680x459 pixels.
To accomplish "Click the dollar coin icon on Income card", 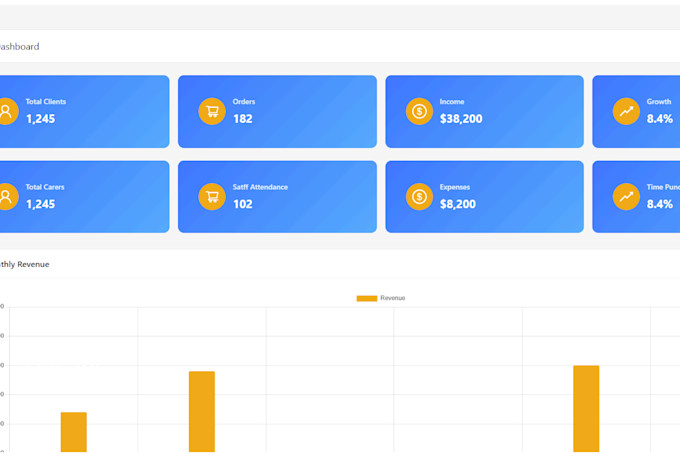I will tap(419, 111).
